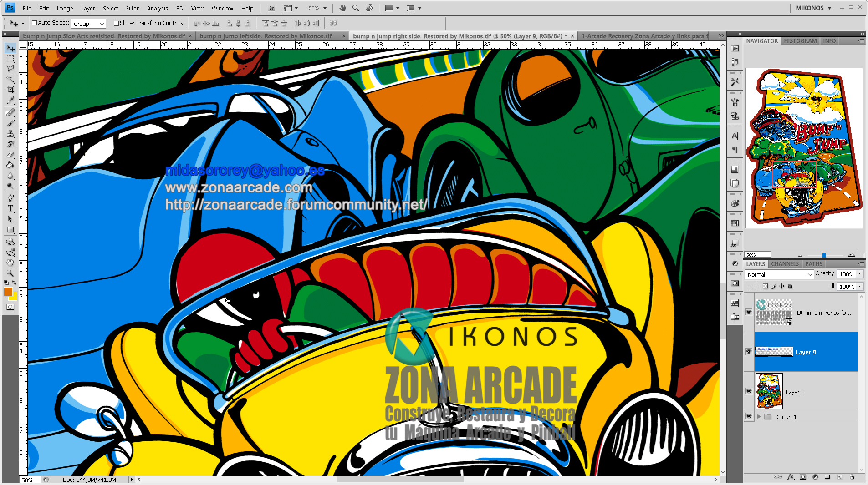Launch Bridge from the application bar
Image resolution: width=868 pixels, height=485 pixels.
(x=271, y=8)
